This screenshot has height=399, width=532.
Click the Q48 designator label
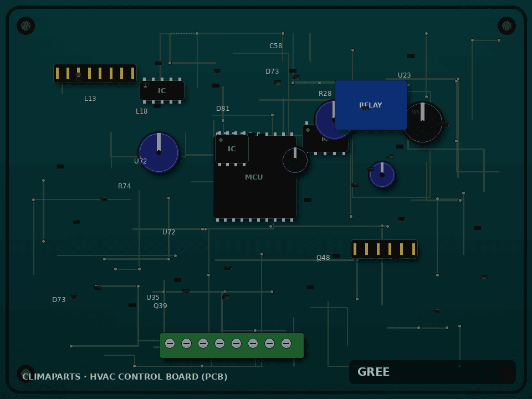coord(323,258)
